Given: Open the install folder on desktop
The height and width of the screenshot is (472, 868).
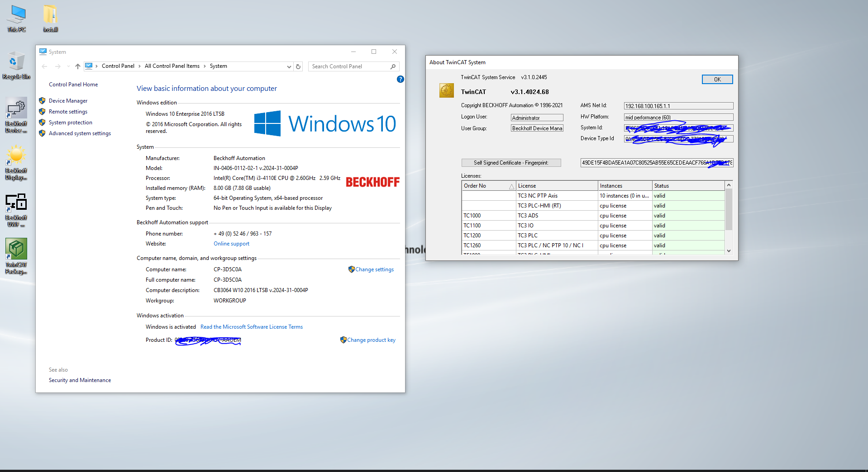Looking at the screenshot, I should click(50, 18).
